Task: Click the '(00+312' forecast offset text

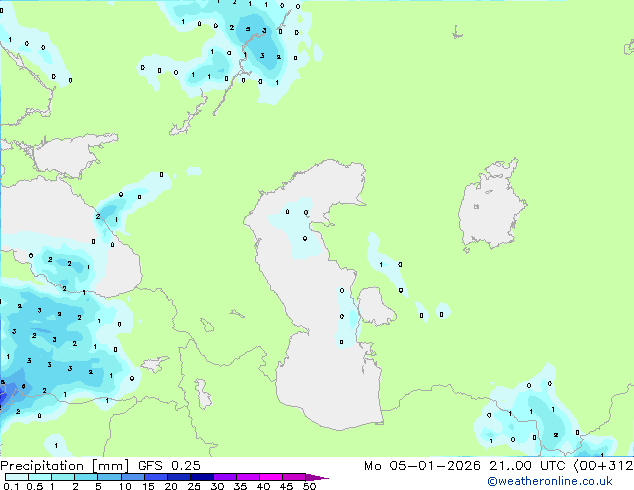Action: pos(603,466)
